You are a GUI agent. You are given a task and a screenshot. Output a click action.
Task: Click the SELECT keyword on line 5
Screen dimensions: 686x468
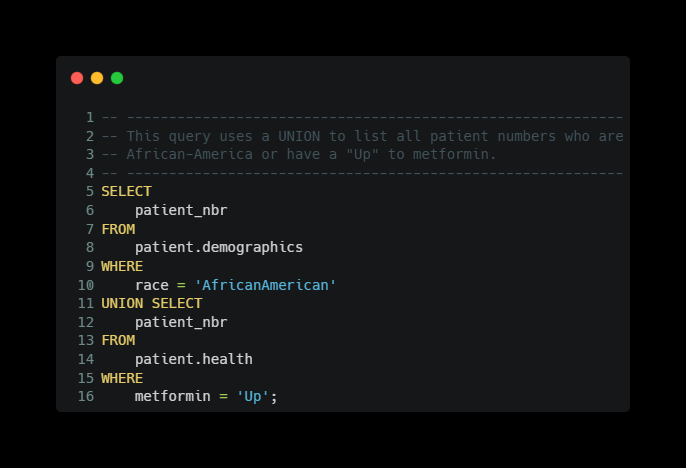pos(126,191)
